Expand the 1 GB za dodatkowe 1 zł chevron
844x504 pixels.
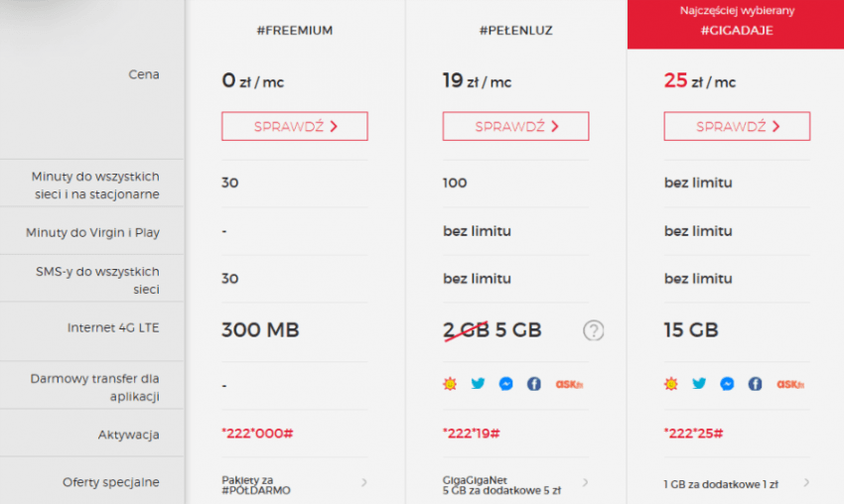[806, 482]
